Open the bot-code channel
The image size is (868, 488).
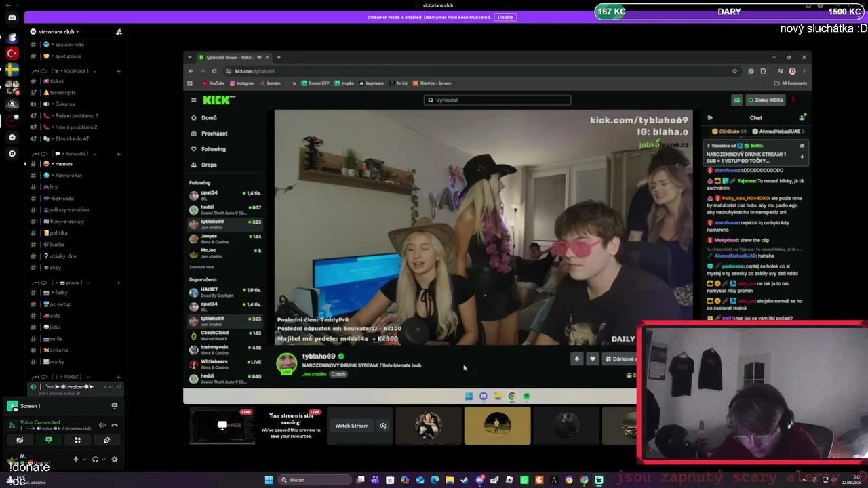click(x=75, y=199)
